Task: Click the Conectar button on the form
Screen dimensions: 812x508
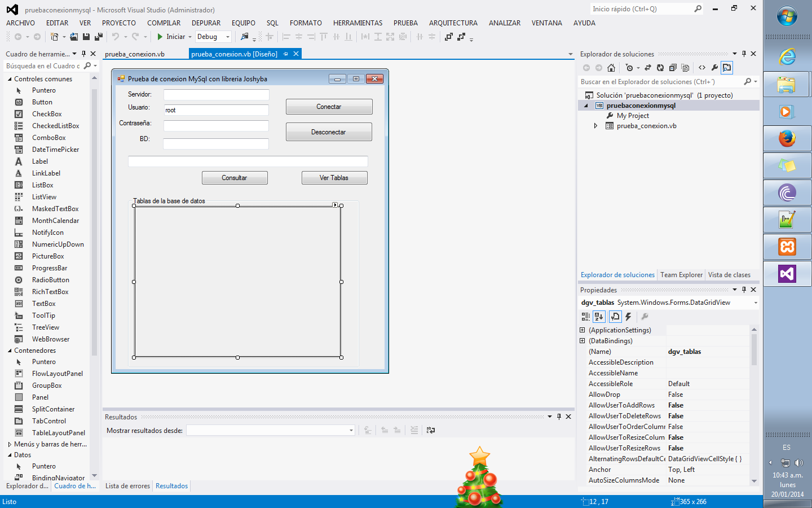Action: 329,107
